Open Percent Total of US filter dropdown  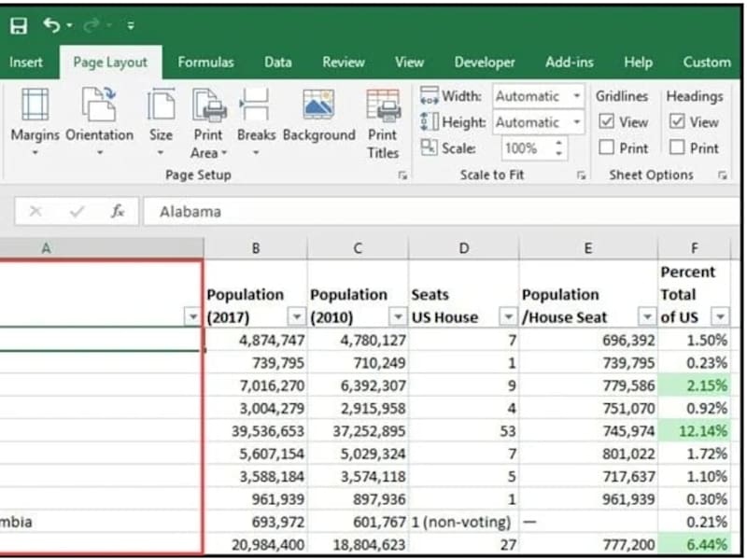coord(720,316)
